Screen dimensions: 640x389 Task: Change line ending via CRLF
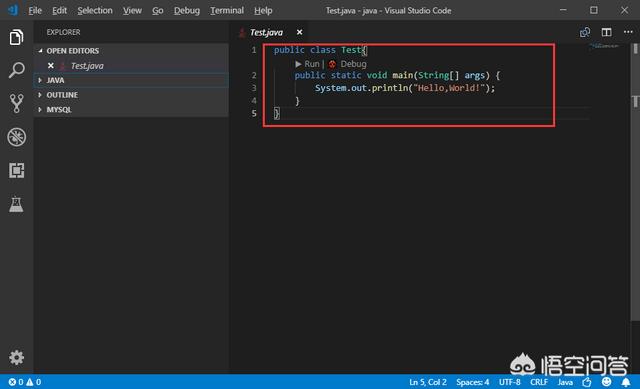[x=539, y=382]
